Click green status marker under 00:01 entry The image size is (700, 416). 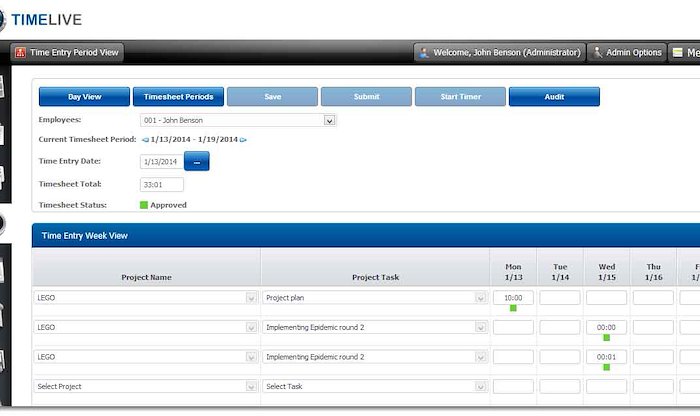point(606,367)
